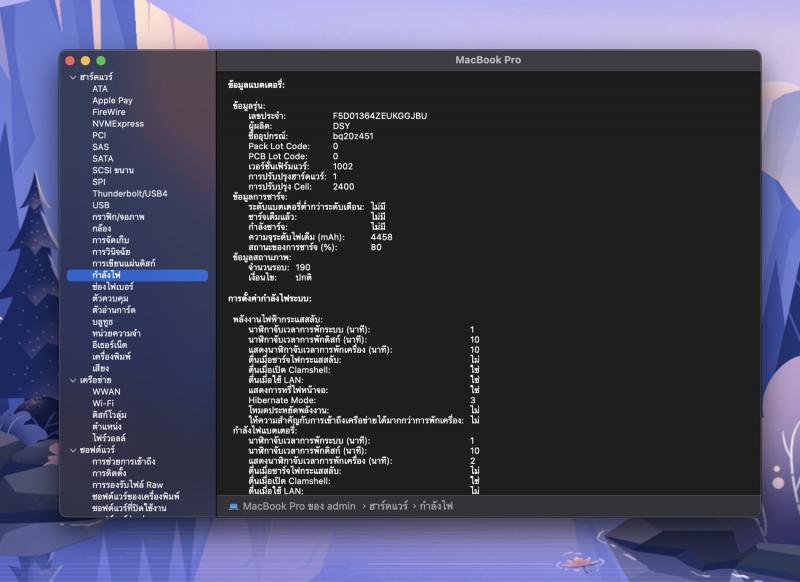
Task: Open the SPI entry
Action: click(x=99, y=182)
